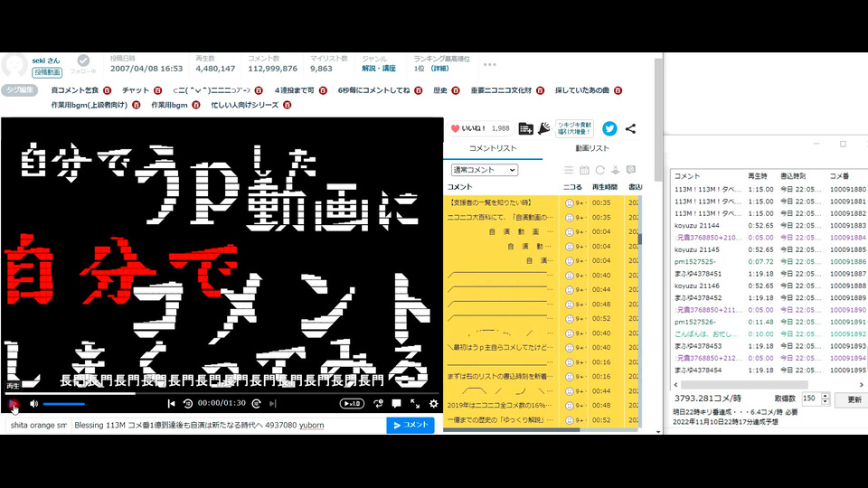
Task: Toggle loop playback icon in the player
Action: click(x=378, y=403)
